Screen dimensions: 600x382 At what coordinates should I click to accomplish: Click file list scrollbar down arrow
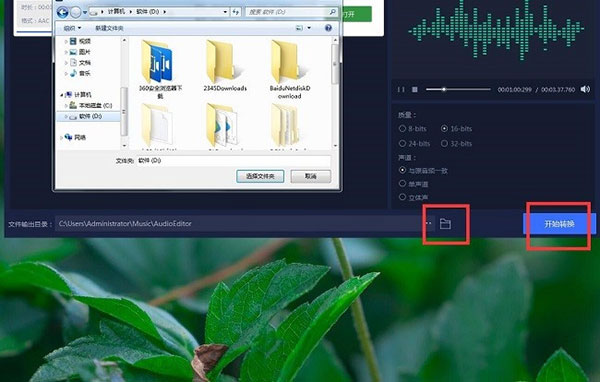[x=335, y=145]
